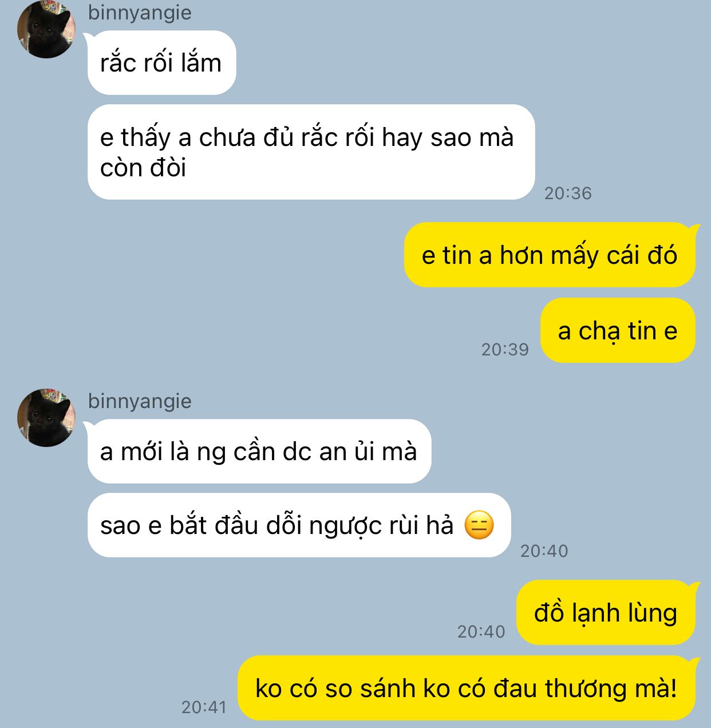Select 'ko có so sánh ko có đau thương mà!' message
Viewport: 711px width, 728px height.
click(x=467, y=688)
